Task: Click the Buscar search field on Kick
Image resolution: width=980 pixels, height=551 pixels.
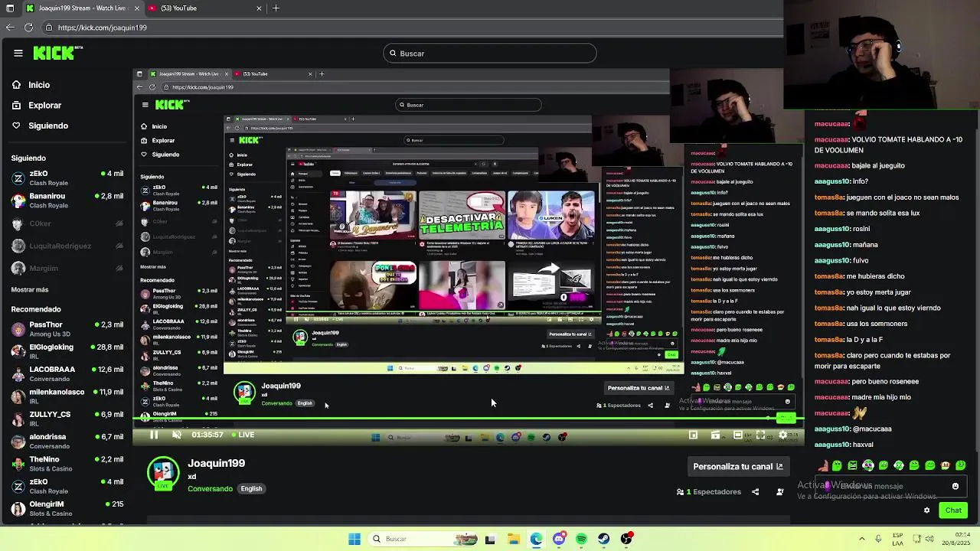Action: [x=490, y=54]
